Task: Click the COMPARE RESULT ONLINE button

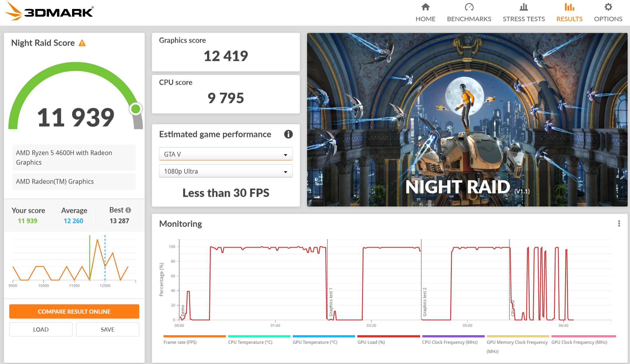Action: coord(74,311)
